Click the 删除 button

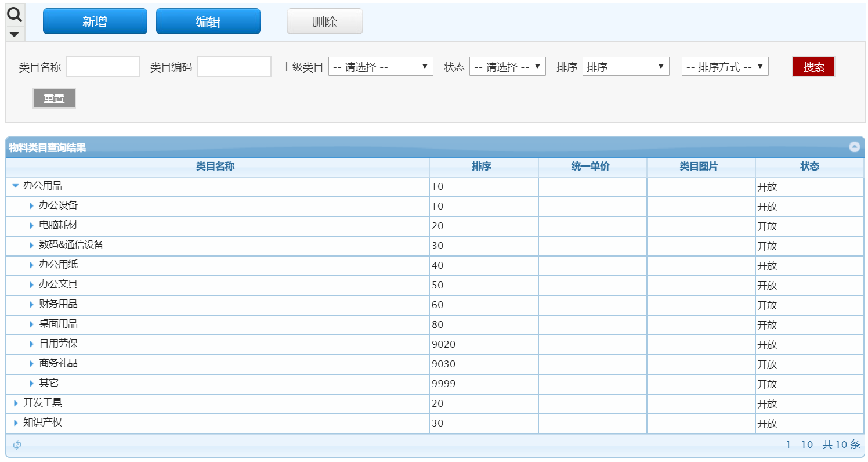tap(325, 21)
